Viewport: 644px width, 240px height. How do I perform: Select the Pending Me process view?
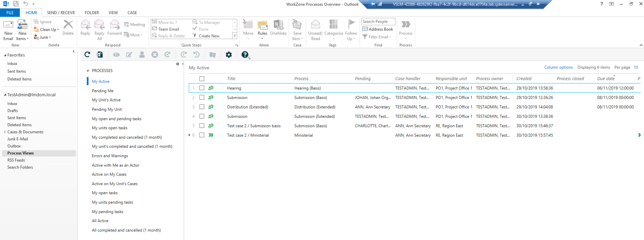(103, 91)
